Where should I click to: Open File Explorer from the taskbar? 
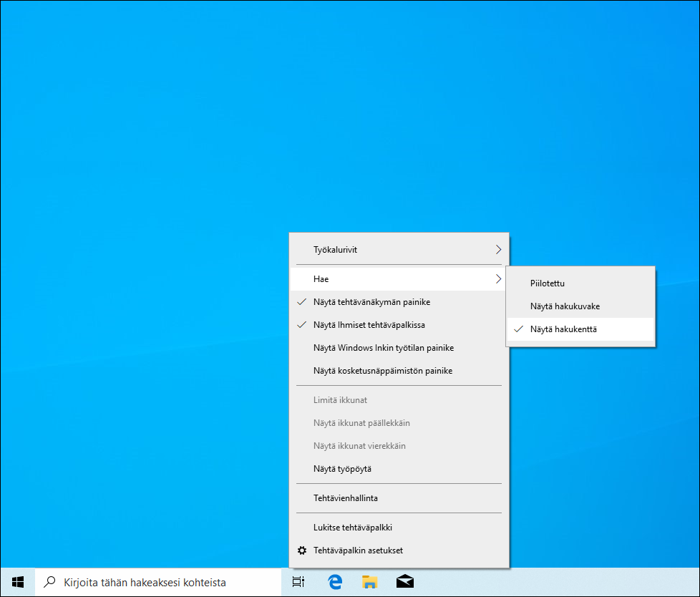pyautogui.click(x=369, y=582)
